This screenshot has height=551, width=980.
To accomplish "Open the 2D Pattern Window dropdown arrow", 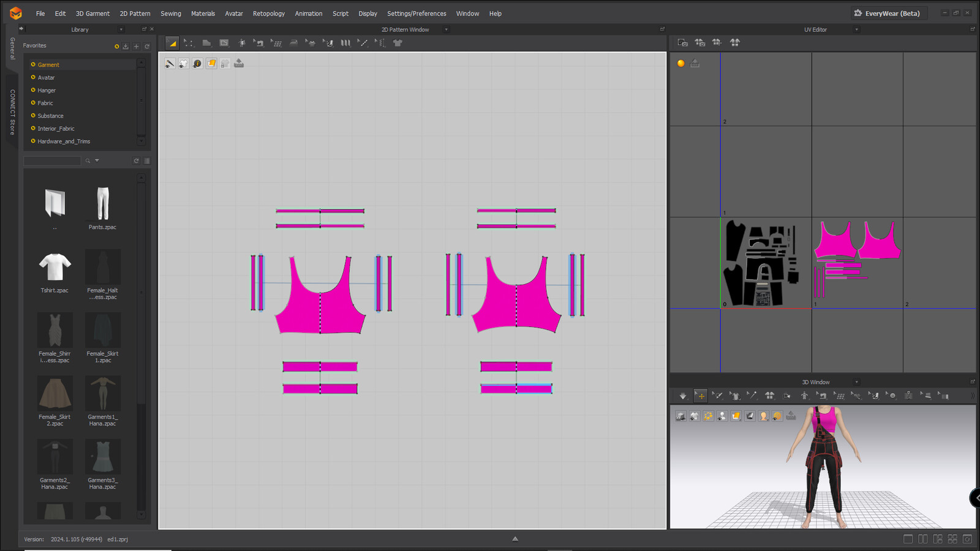I will pyautogui.click(x=447, y=29).
